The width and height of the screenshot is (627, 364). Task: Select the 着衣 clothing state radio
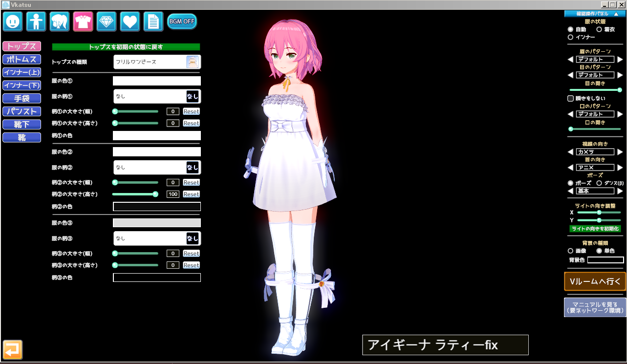(599, 29)
